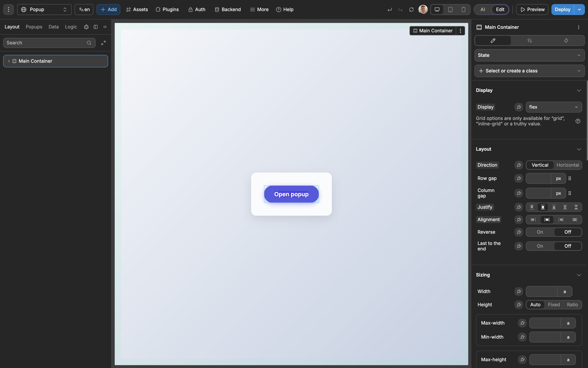Open the Assets menu

tap(137, 10)
